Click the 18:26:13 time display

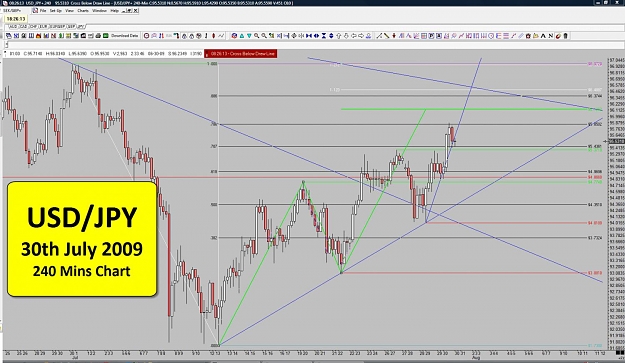coord(16,19)
